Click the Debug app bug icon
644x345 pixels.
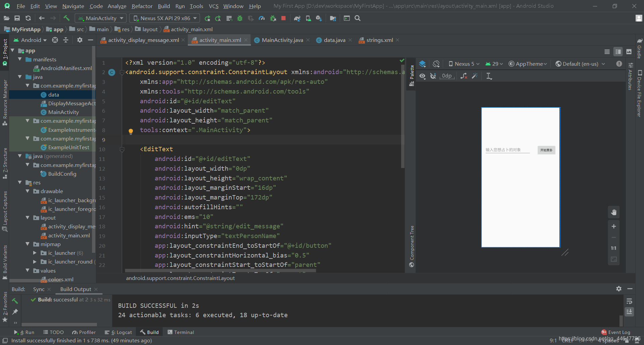[x=240, y=18]
